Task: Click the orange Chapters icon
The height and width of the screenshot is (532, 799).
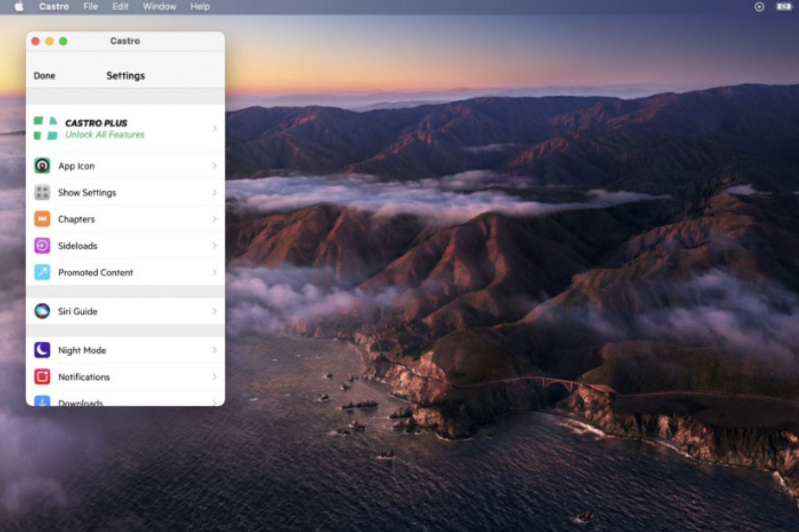Action: pyautogui.click(x=42, y=219)
